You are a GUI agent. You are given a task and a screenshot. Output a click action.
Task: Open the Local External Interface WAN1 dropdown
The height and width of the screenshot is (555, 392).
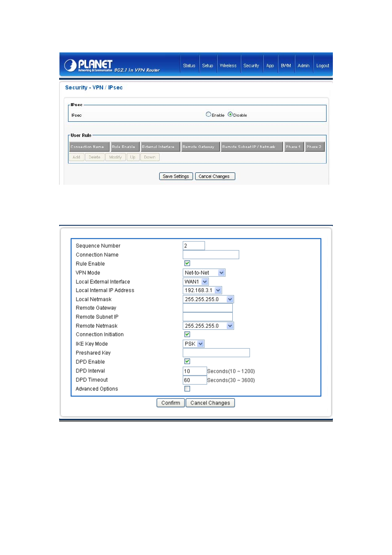point(196,282)
